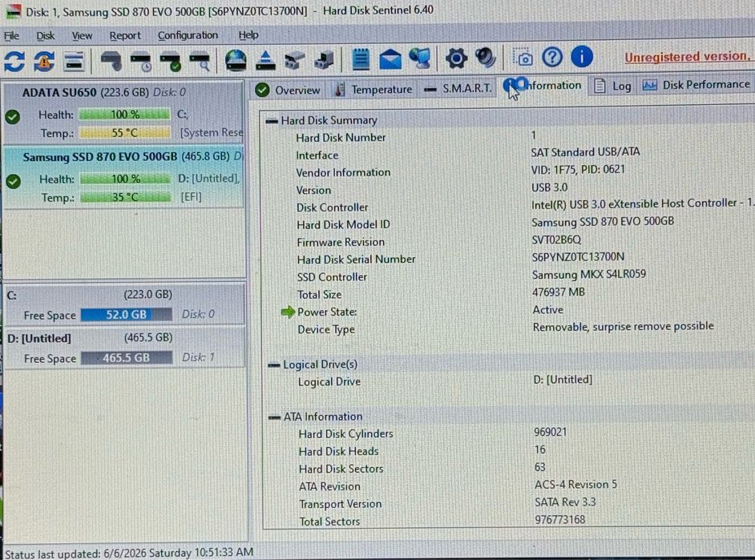Viewport: 755px width, 560px height.
Task: Click the disk with clock test icon
Action: [x=141, y=62]
